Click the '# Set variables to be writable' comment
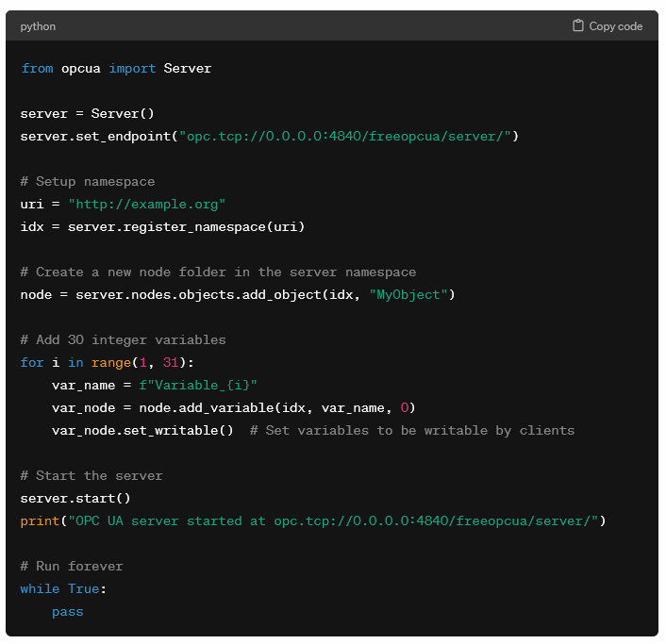Viewport: 666px width, 644px height. [412, 431]
